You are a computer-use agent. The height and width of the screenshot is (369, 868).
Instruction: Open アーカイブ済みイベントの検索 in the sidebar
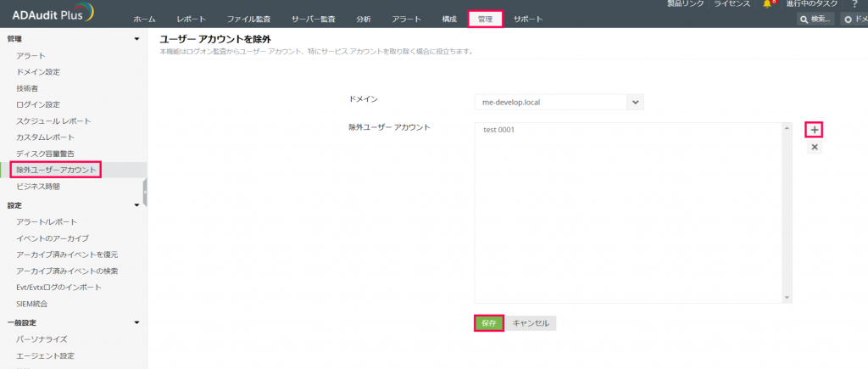(67, 271)
